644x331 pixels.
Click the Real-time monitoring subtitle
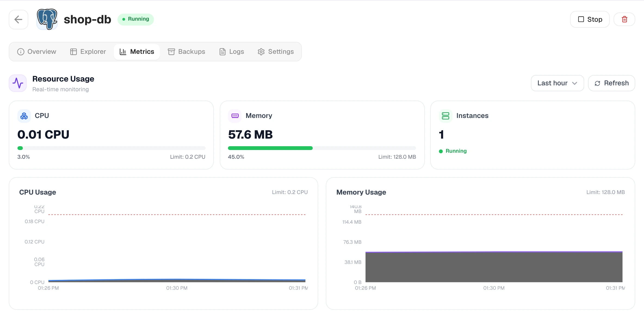(61, 89)
